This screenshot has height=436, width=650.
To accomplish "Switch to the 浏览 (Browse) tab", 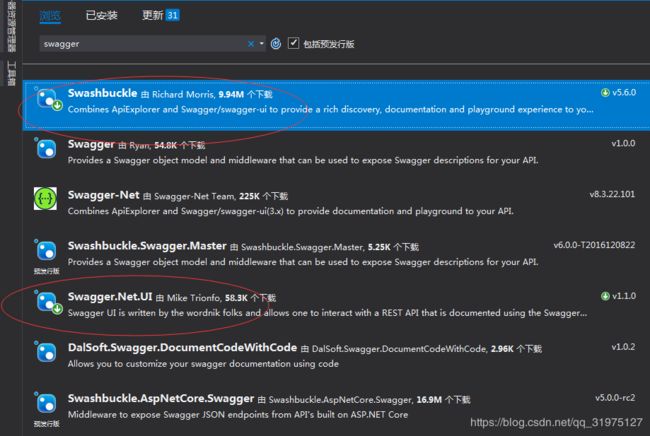I will click(x=50, y=16).
